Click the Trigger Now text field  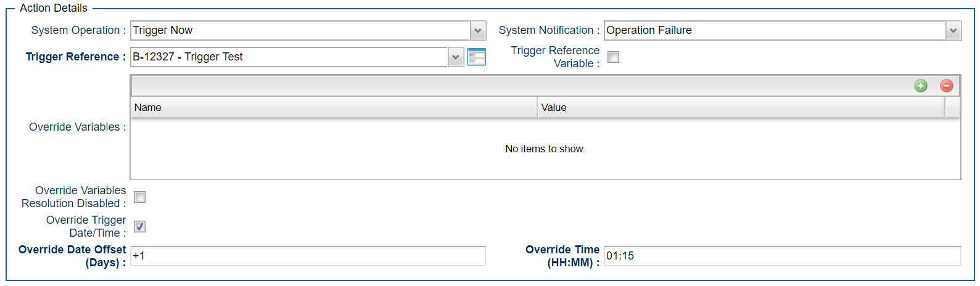coord(300,30)
